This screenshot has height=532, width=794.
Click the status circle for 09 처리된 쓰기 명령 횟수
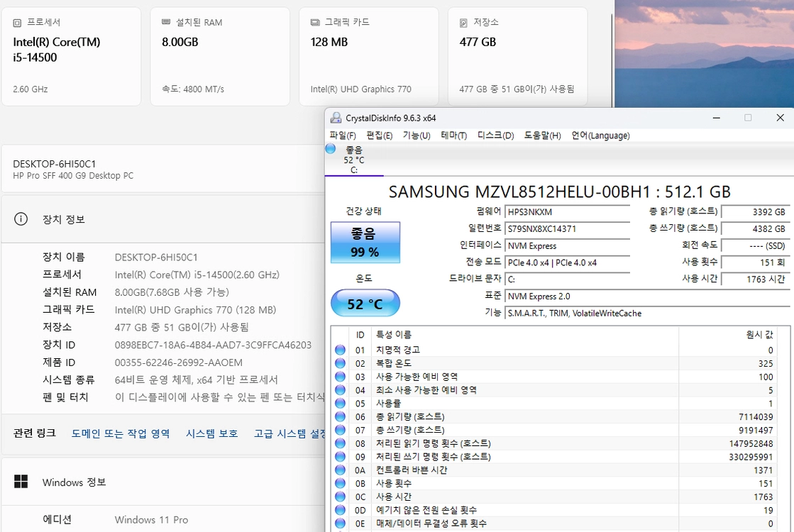[341, 457]
